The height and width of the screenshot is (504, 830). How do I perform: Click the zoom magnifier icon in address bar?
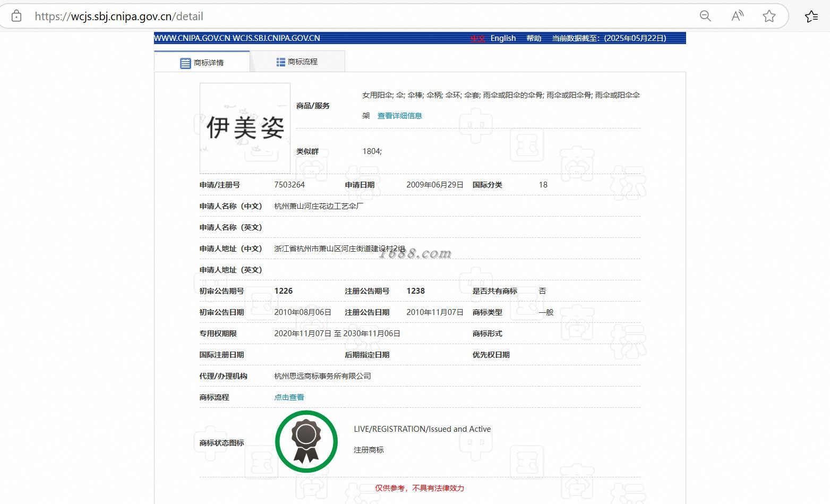pos(705,16)
